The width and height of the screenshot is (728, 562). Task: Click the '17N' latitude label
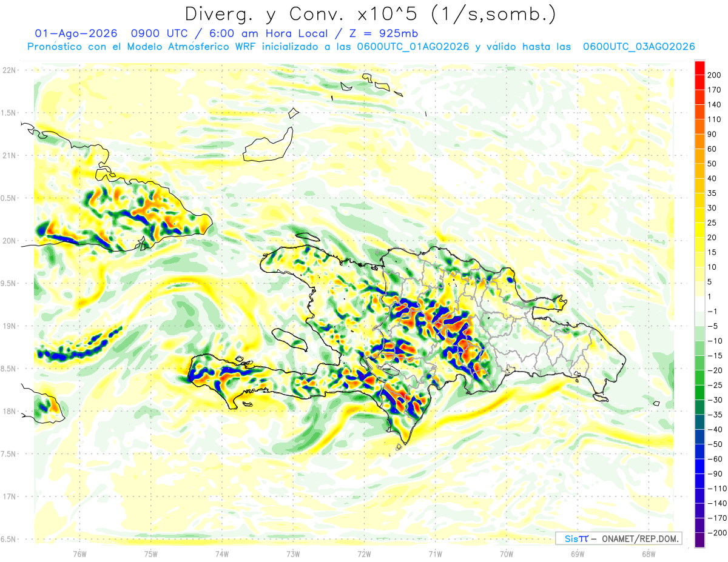(x=9, y=497)
